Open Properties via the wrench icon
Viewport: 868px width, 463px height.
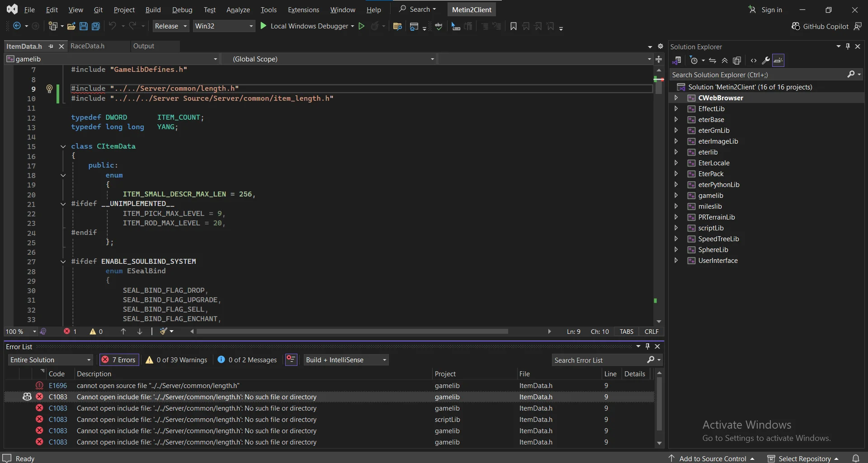(766, 60)
